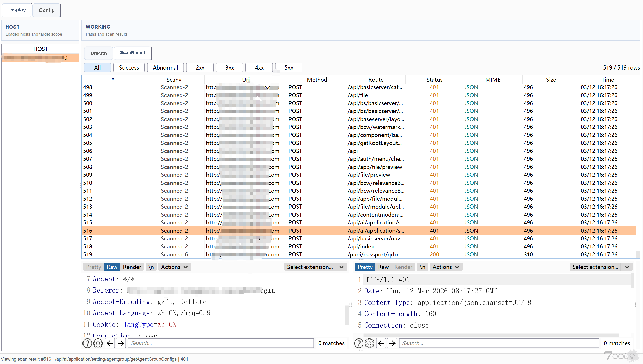The height and width of the screenshot is (364, 643).
Task: Toggle the All status filter
Action: (97, 67)
